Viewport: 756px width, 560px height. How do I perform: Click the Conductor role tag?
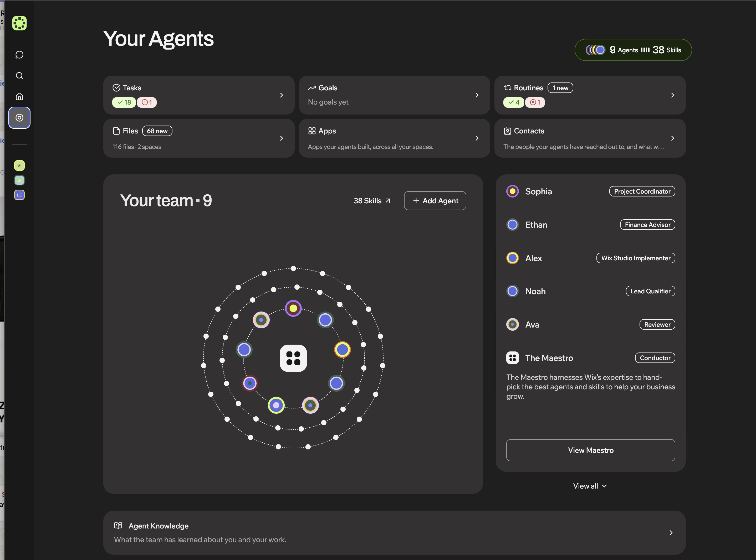tap(655, 358)
